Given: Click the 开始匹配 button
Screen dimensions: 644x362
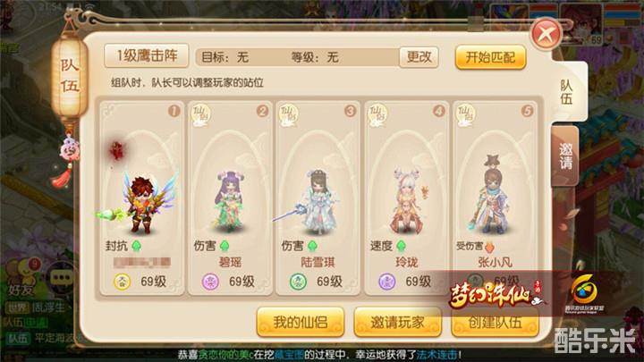Looking at the screenshot, I should pyautogui.click(x=490, y=57).
